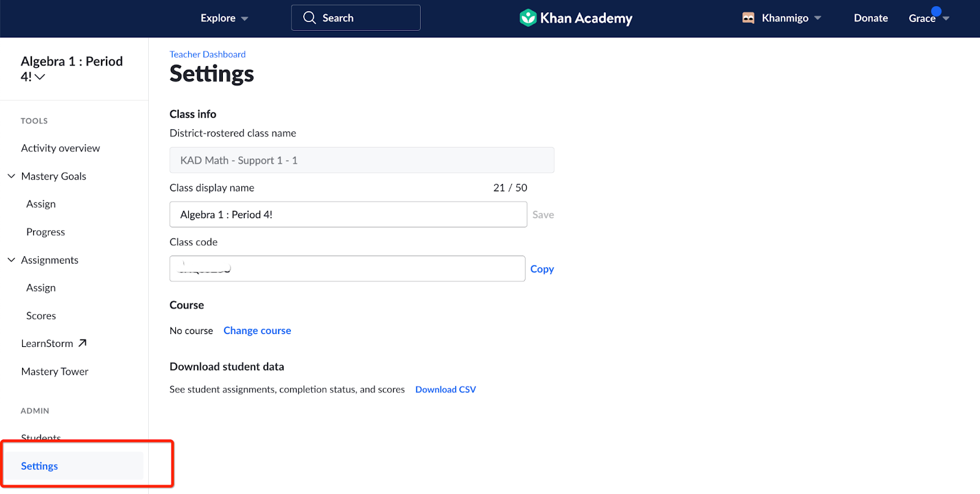Click the Khanmigo avatar icon
This screenshot has width=980, height=494.
748,18
